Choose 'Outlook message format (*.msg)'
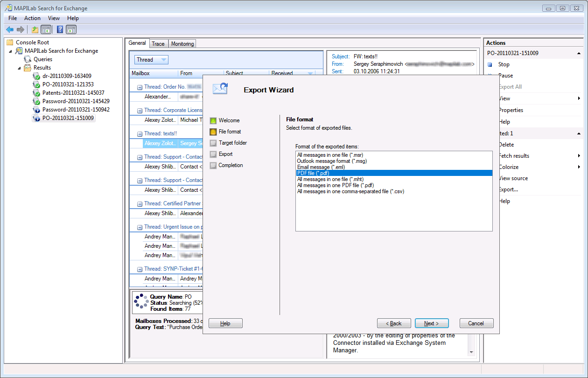Viewport: 588px width, 378px height. (394, 161)
